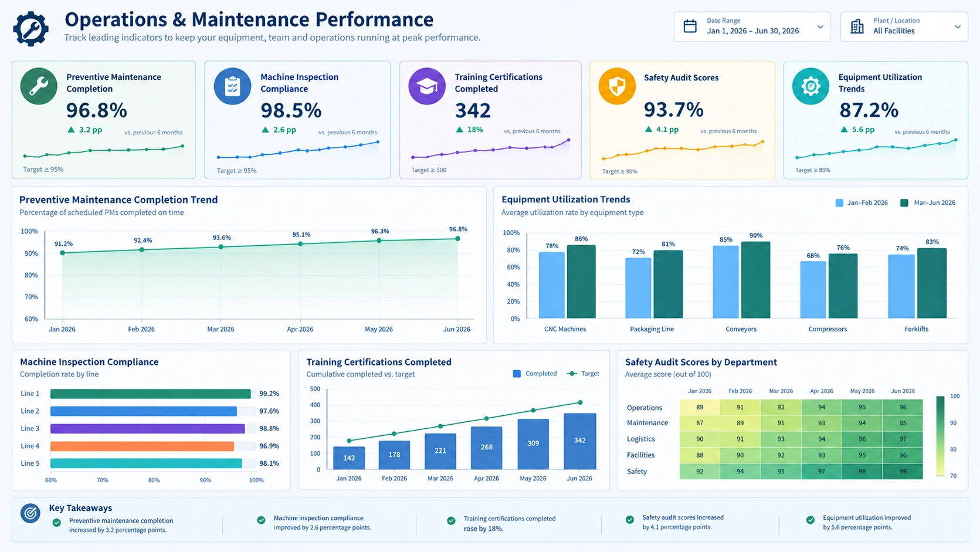
Task: Open the Preventive Maintenance Completion KPI card
Action: point(103,120)
